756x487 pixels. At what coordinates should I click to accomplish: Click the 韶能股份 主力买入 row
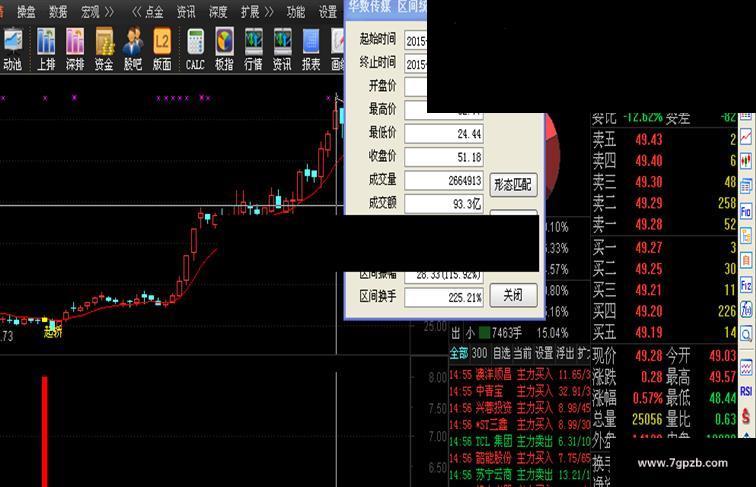point(520,459)
